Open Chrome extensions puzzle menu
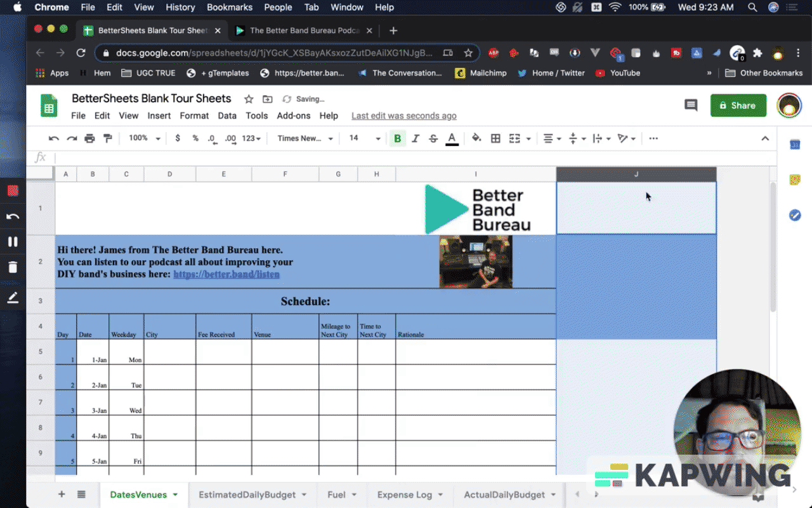Screen dimensions: 812x508 tap(757, 53)
